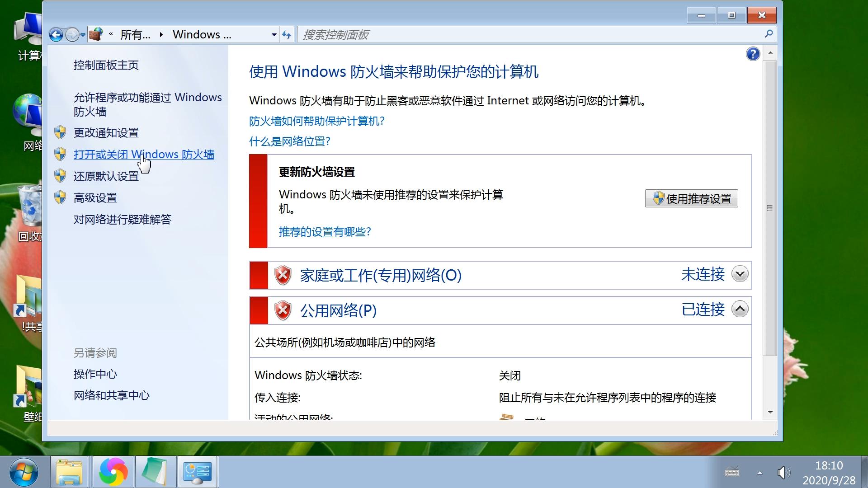Open the address bar dropdown arrow
Viewport: 868px width, 488px height.
[x=273, y=34]
